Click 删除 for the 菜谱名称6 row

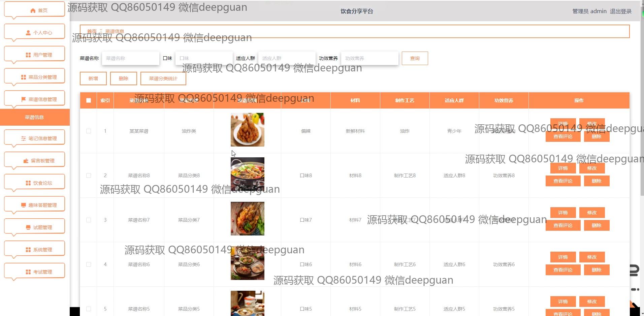coord(597,270)
